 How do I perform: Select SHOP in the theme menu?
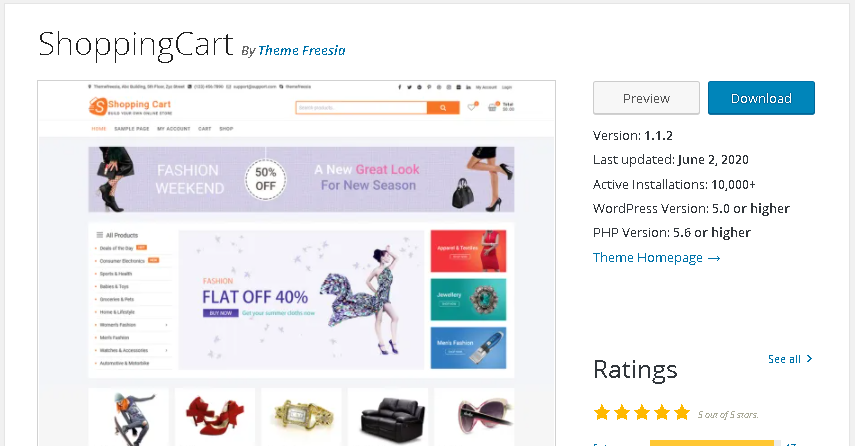pos(226,129)
